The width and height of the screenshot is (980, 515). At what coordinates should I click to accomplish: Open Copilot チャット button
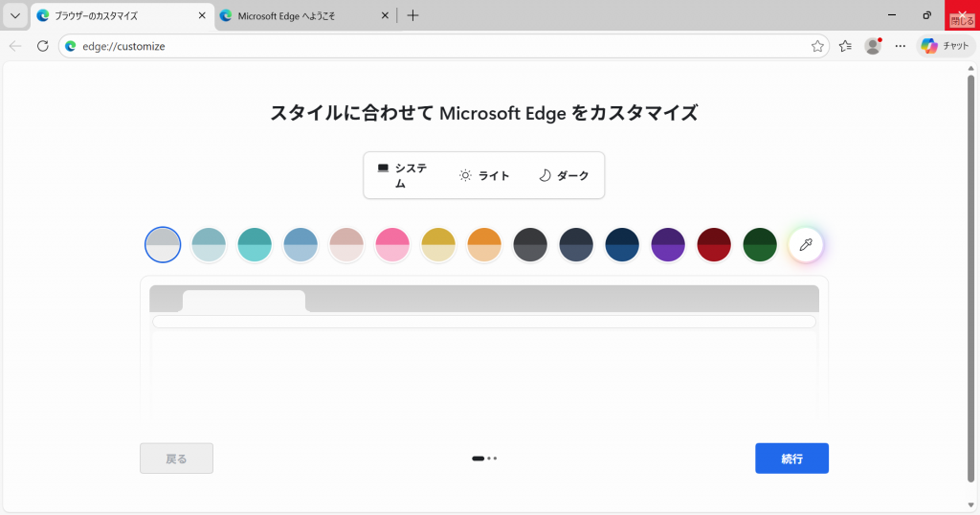[x=946, y=46]
